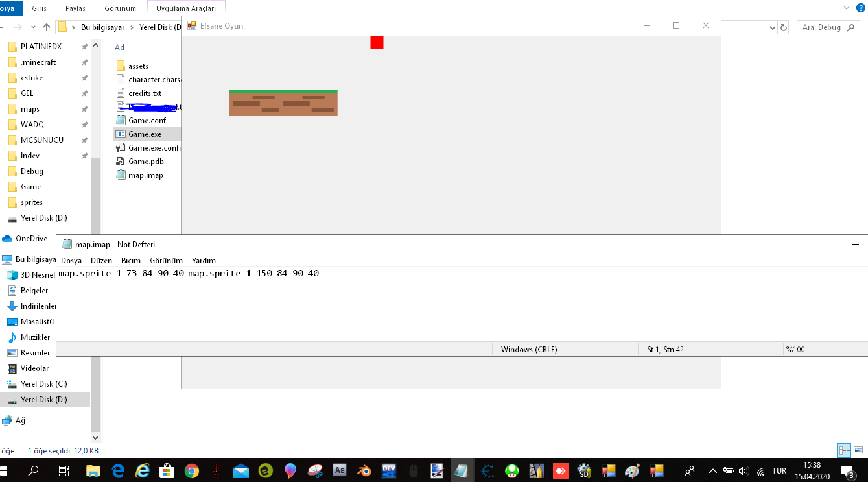
Task: Open the Dosya menu in Notepad
Action: (x=71, y=260)
